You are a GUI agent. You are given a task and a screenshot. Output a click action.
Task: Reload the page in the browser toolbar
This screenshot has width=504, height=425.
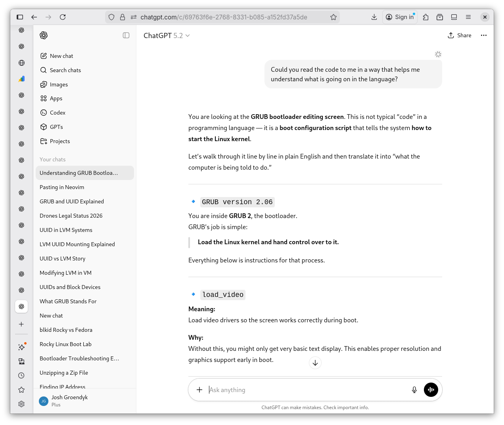[63, 17]
